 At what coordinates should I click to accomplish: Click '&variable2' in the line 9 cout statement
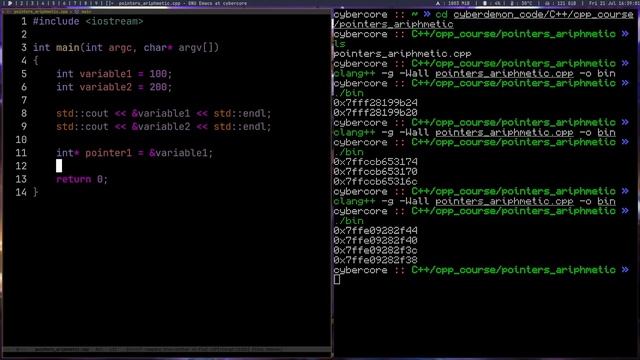tap(161, 127)
